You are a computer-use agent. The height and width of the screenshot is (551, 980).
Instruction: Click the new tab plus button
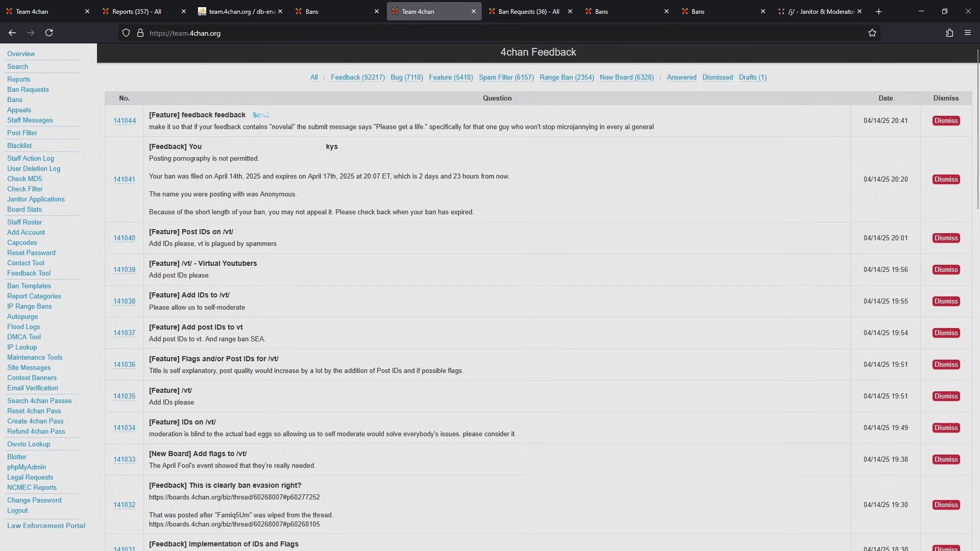(878, 11)
